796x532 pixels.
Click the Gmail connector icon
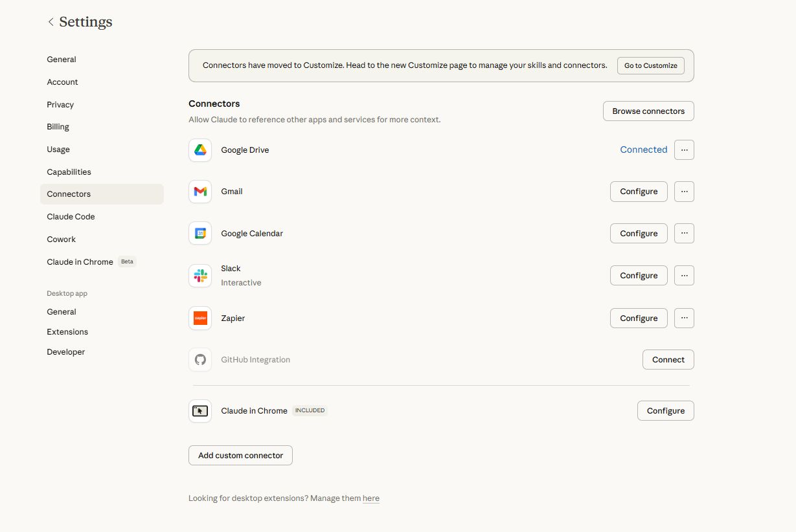tap(199, 191)
